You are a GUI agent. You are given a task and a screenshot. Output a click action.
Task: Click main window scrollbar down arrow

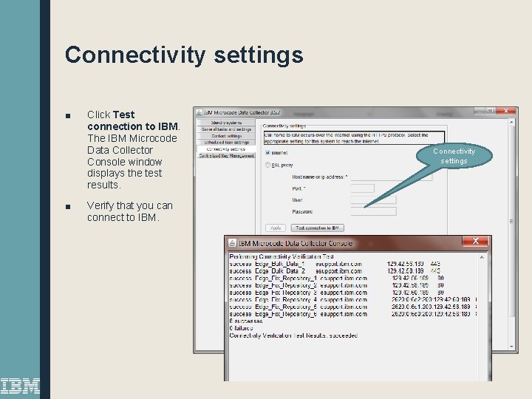coord(511,347)
